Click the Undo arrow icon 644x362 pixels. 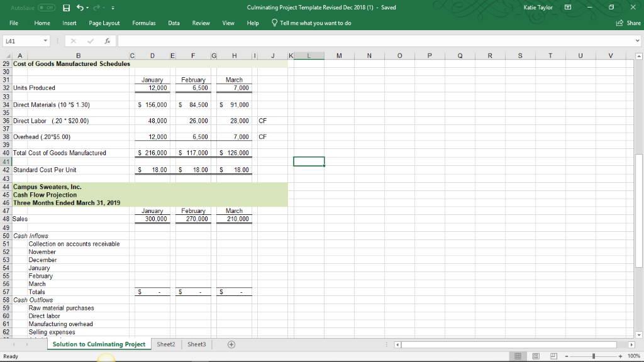tap(80, 8)
